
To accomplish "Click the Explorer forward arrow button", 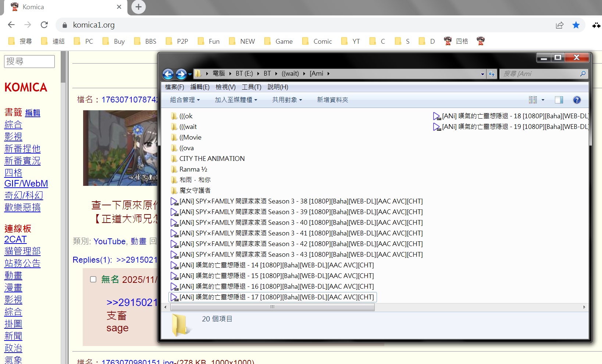I will [x=181, y=74].
